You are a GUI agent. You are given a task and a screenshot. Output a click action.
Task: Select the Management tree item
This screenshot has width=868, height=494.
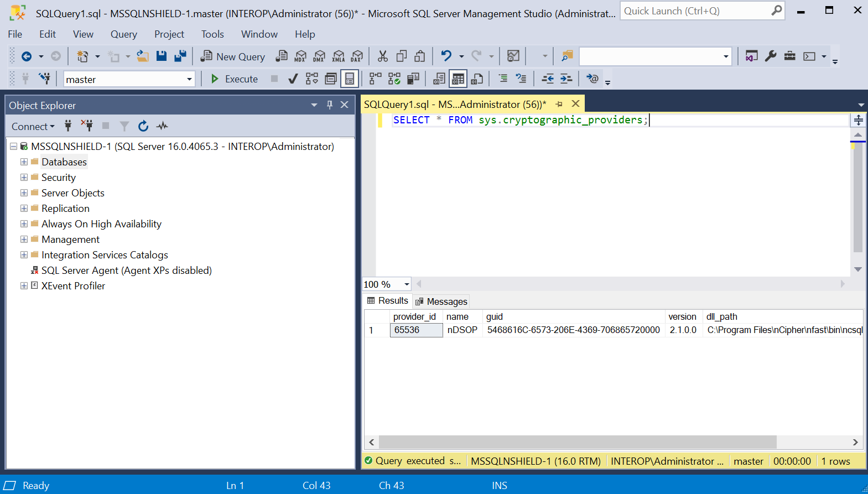71,239
